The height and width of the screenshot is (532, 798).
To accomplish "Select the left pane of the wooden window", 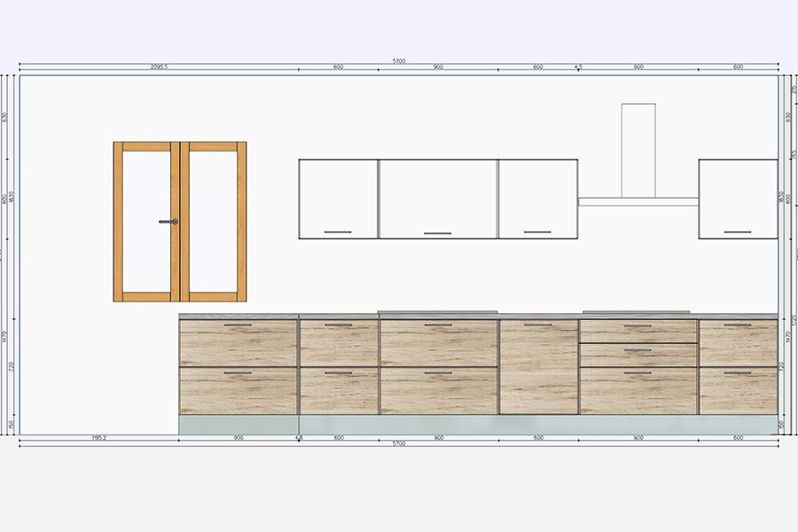I will click(147, 222).
